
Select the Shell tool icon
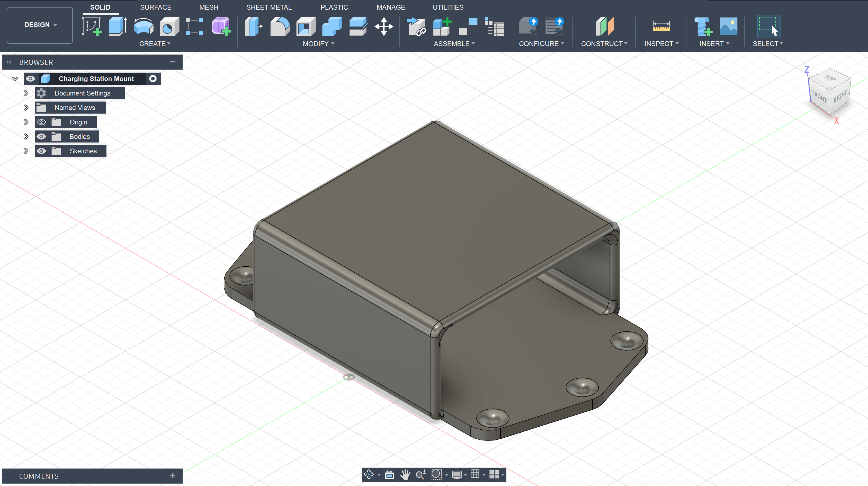tap(306, 26)
